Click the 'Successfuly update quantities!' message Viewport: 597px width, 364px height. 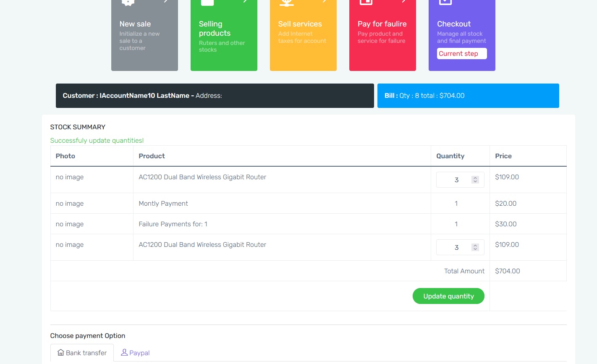[x=97, y=140]
